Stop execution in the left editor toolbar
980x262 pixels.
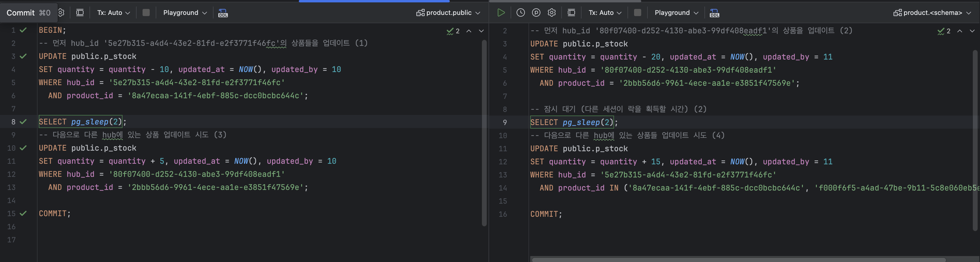pyautogui.click(x=146, y=13)
